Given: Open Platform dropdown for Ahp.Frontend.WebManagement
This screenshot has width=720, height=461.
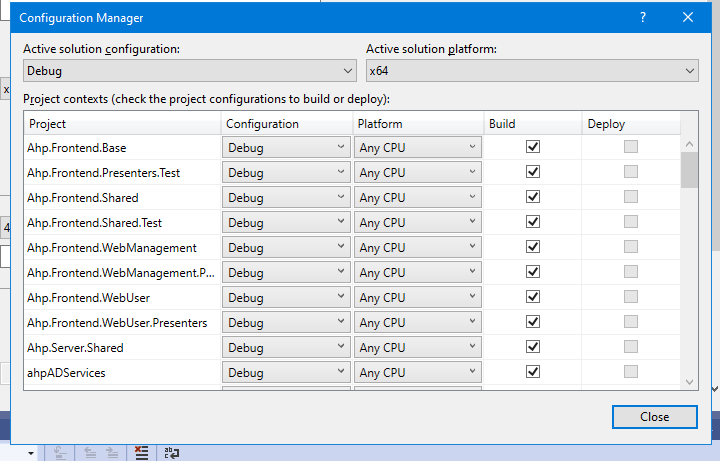Looking at the screenshot, I should pyautogui.click(x=418, y=247).
